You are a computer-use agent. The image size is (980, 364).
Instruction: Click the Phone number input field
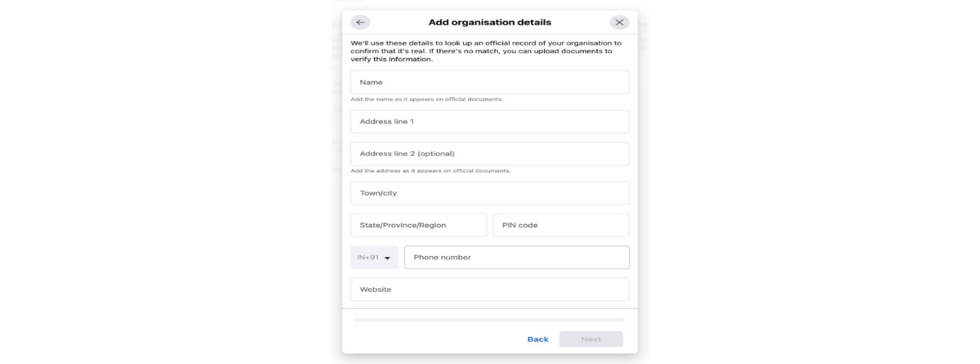[x=517, y=258]
